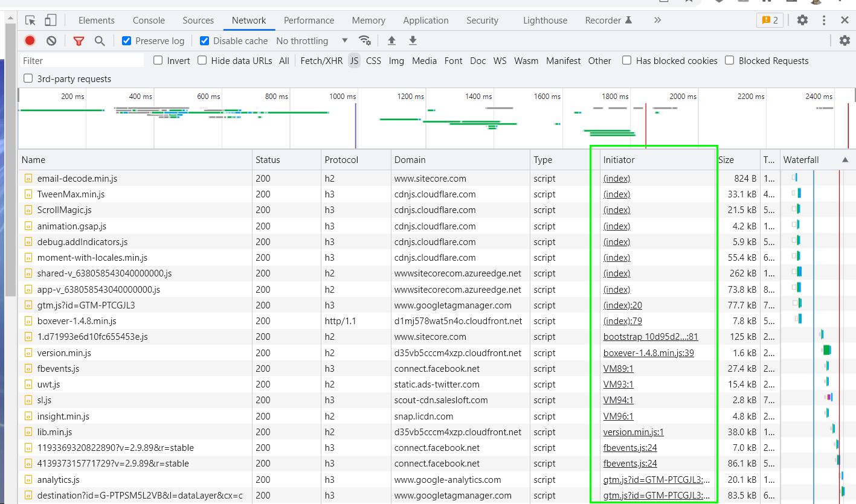Screen dimensions: 856x504
Task: Filter requests by Manifest type
Action: tap(563, 61)
